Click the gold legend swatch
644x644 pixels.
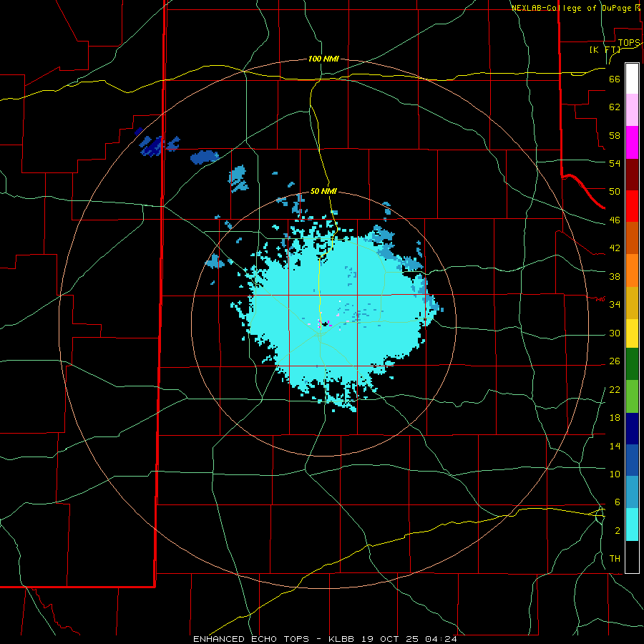(632, 303)
